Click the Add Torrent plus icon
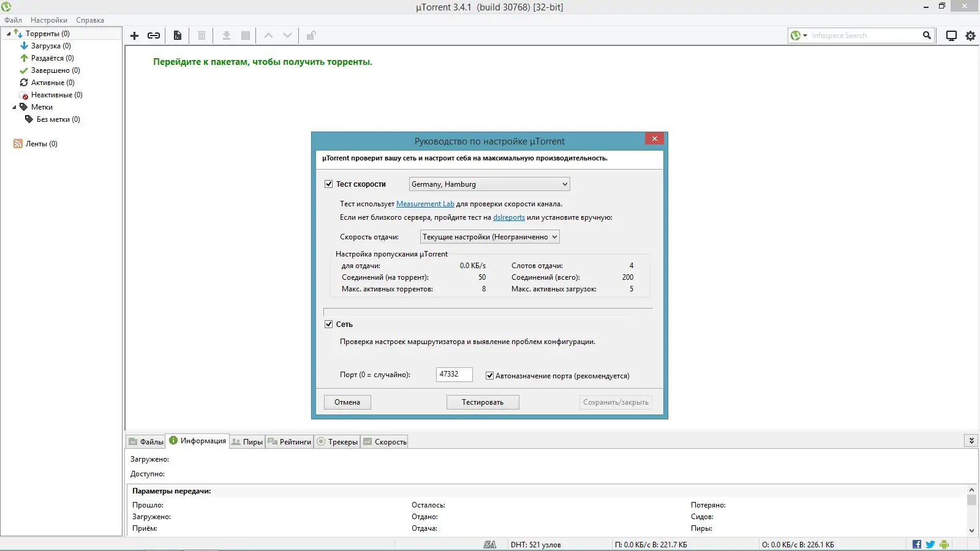Screen dimensions: 980x551 click(x=135, y=36)
